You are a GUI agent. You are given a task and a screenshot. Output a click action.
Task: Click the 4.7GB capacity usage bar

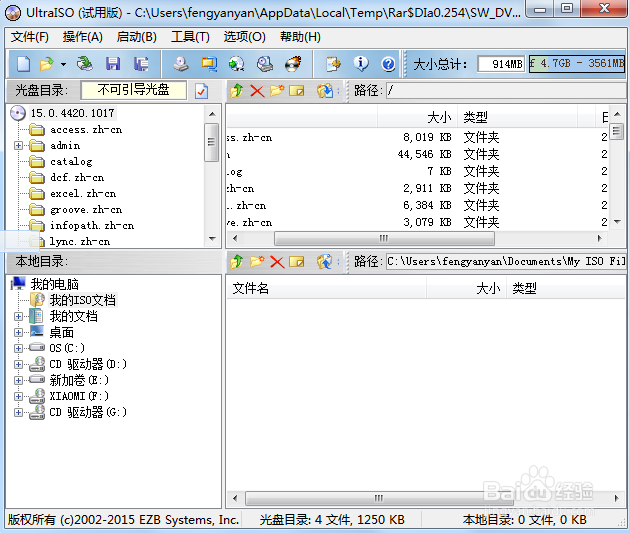coord(577,64)
